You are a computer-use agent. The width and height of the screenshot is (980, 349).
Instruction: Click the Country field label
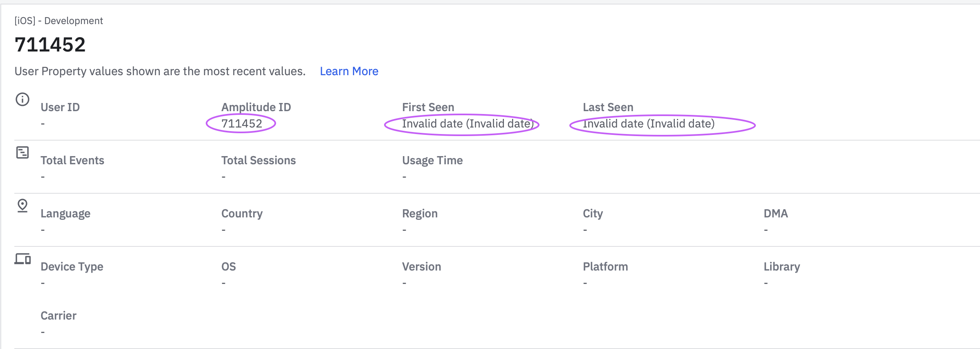pyautogui.click(x=242, y=213)
